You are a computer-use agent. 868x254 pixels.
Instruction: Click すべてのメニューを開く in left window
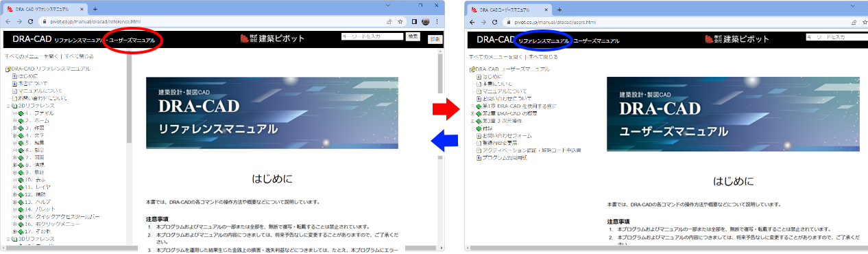coord(31,56)
